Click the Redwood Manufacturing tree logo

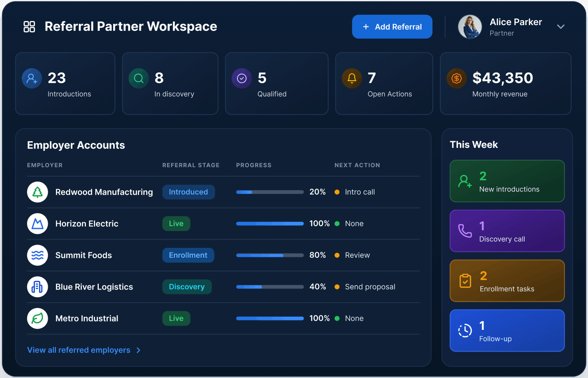(x=37, y=192)
